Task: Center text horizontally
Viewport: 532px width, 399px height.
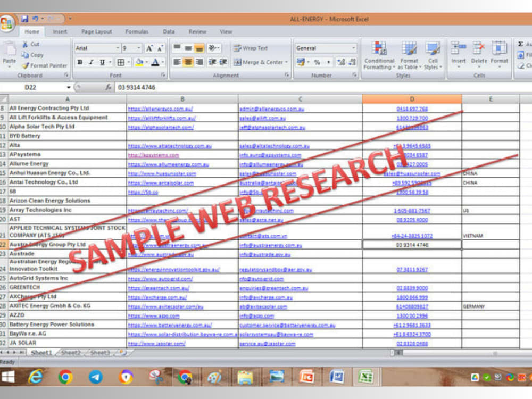Action: 188,62
